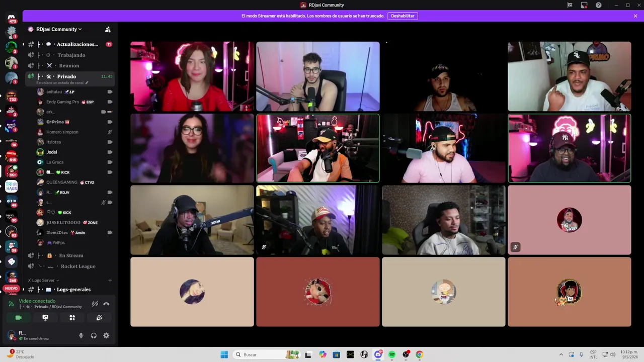Click 'Establece un estado de canal' text
The width and height of the screenshot is (644, 362).
pos(60,82)
